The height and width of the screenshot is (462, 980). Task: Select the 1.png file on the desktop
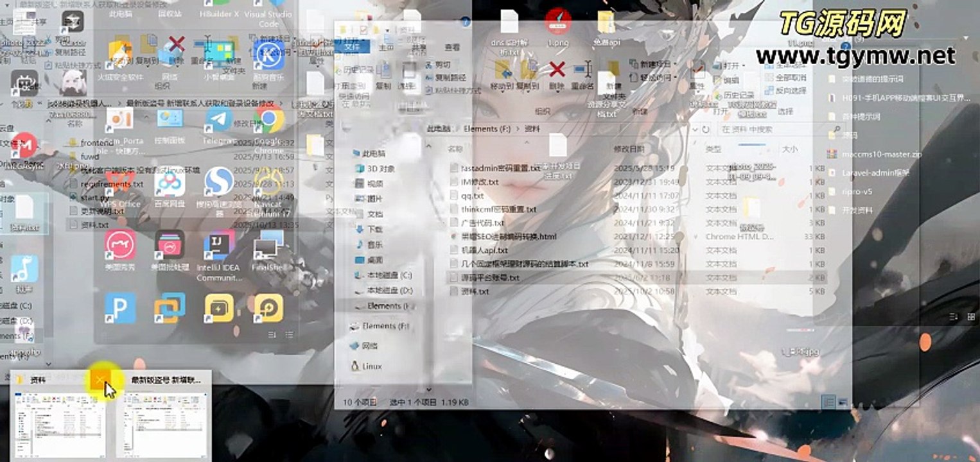point(558,29)
